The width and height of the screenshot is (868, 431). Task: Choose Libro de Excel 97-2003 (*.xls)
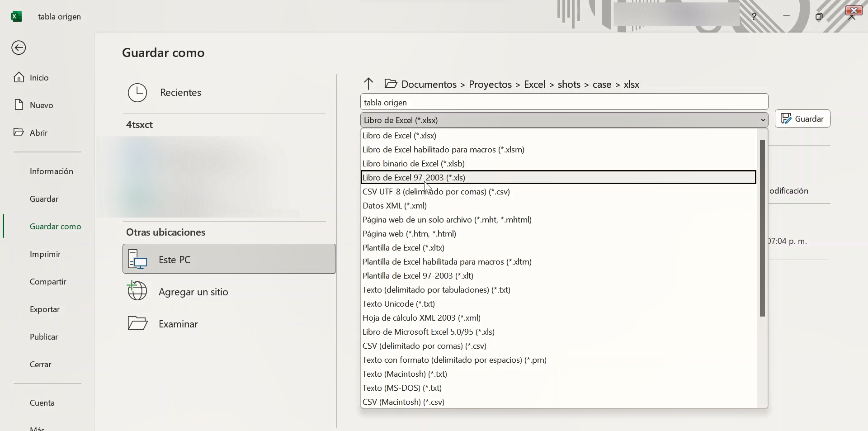pyautogui.click(x=559, y=177)
